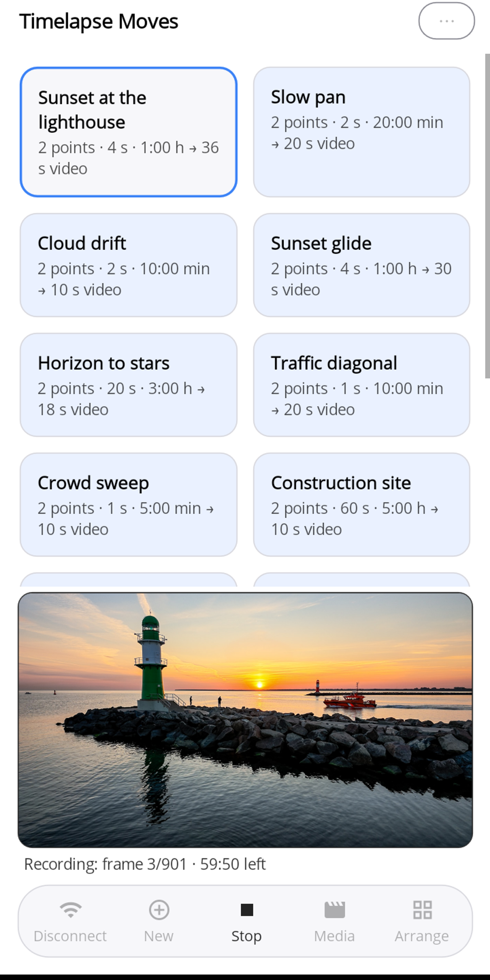Choose the Construction site move card
This screenshot has width=490, height=980.
click(x=361, y=505)
